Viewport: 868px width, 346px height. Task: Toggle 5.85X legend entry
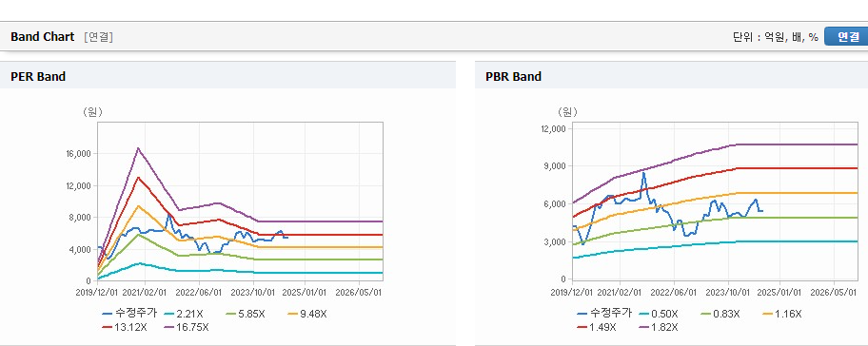[x=246, y=314]
